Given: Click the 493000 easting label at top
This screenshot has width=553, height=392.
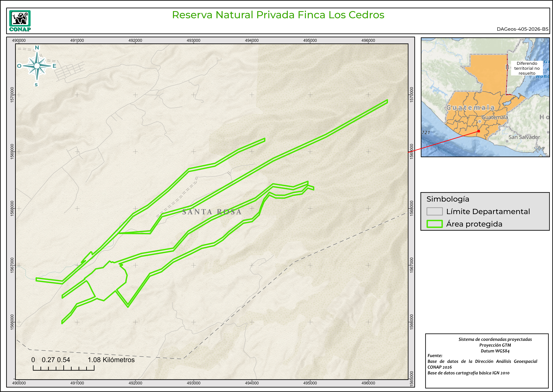Looking at the screenshot, I should tap(193, 40).
